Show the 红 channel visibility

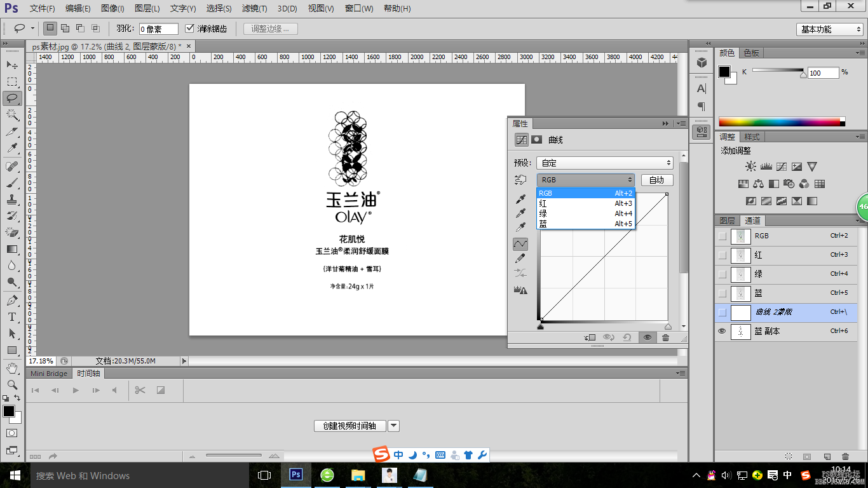(722, 255)
